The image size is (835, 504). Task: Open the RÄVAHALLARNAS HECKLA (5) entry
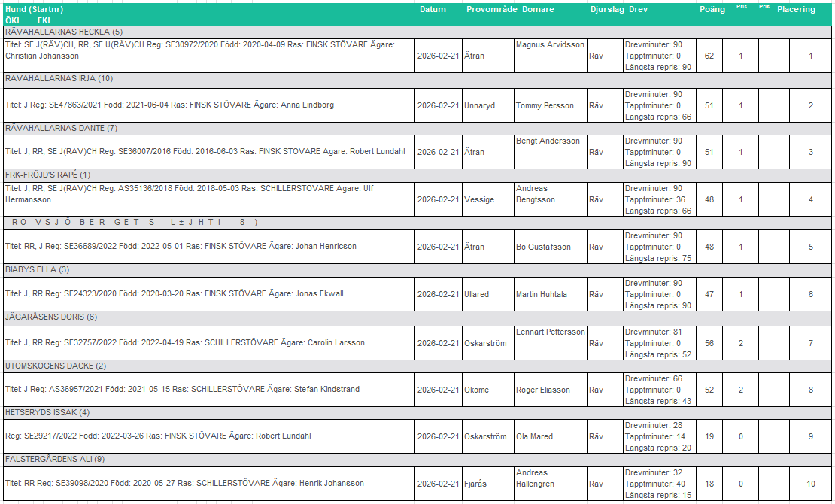[64, 32]
